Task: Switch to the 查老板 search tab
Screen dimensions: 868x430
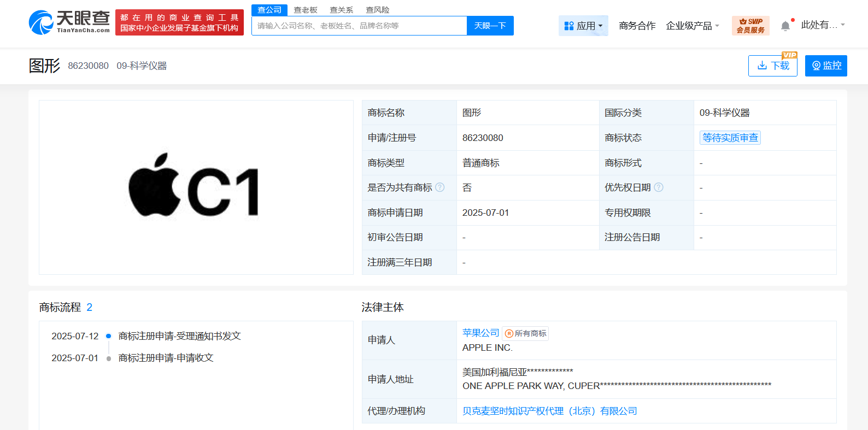Action: (x=306, y=10)
